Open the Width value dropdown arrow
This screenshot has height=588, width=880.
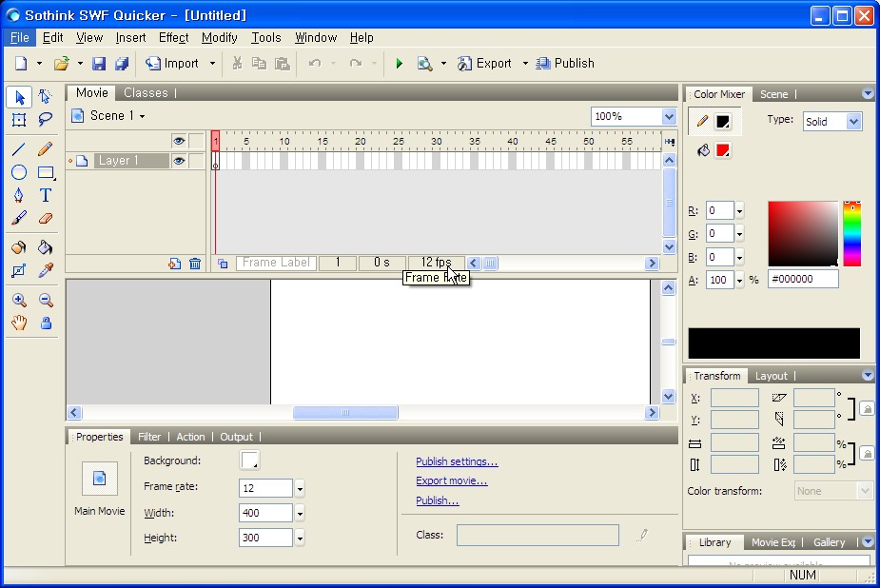[x=300, y=514]
